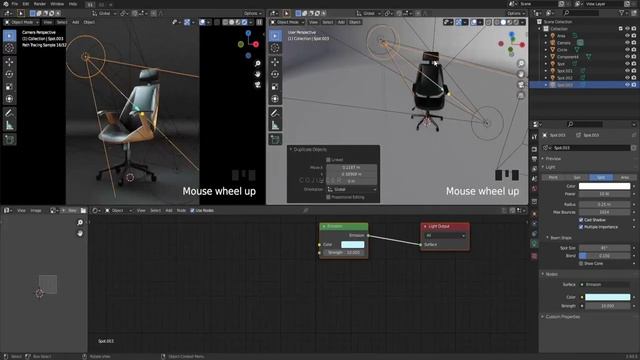Open Options dropdown in User Perspective viewport

coord(516,13)
